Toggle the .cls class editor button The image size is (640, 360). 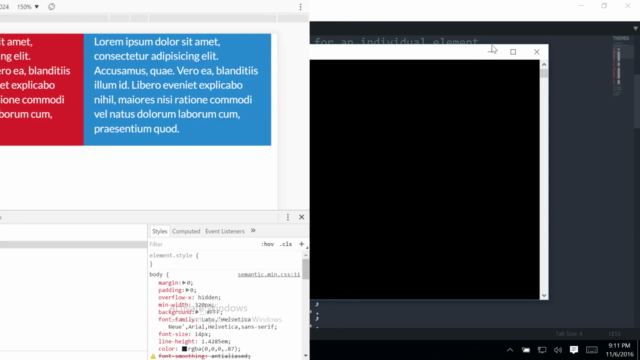click(x=286, y=244)
